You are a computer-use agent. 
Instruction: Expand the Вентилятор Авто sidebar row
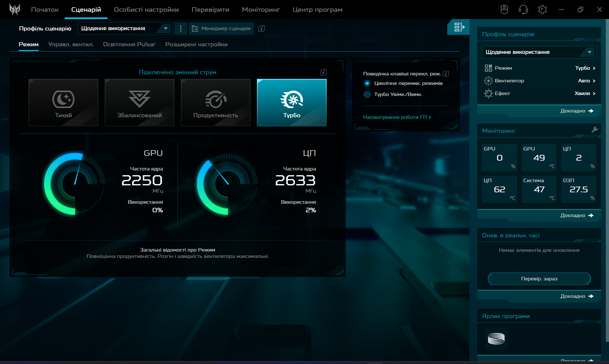coord(539,81)
